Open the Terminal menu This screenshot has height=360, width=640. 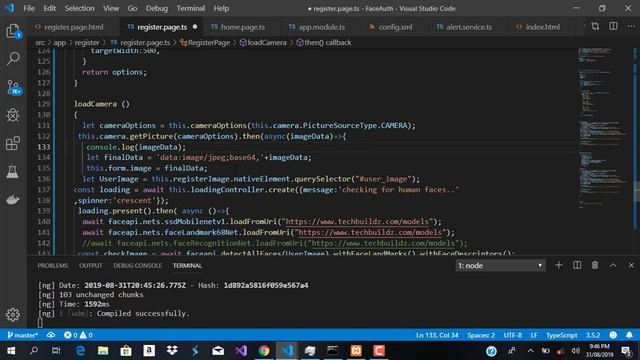click(x=191, y=8)
